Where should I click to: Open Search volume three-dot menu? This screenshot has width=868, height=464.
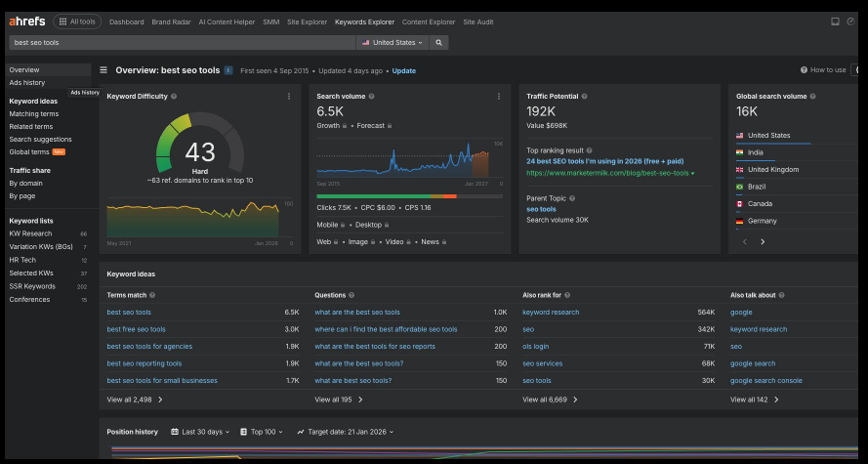click(x=499, y=97)
